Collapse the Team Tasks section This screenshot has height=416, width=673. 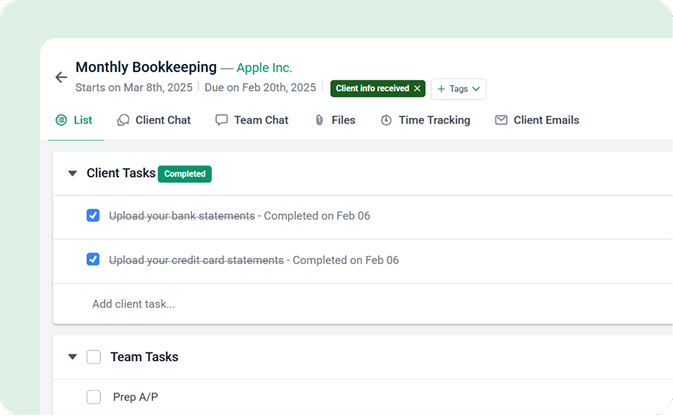(73, 357)
